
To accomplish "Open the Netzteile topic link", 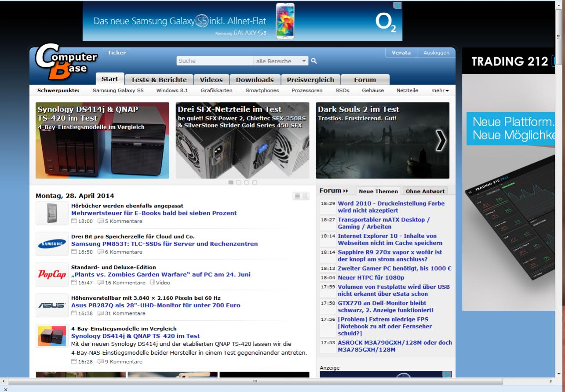I will point(407,91).
